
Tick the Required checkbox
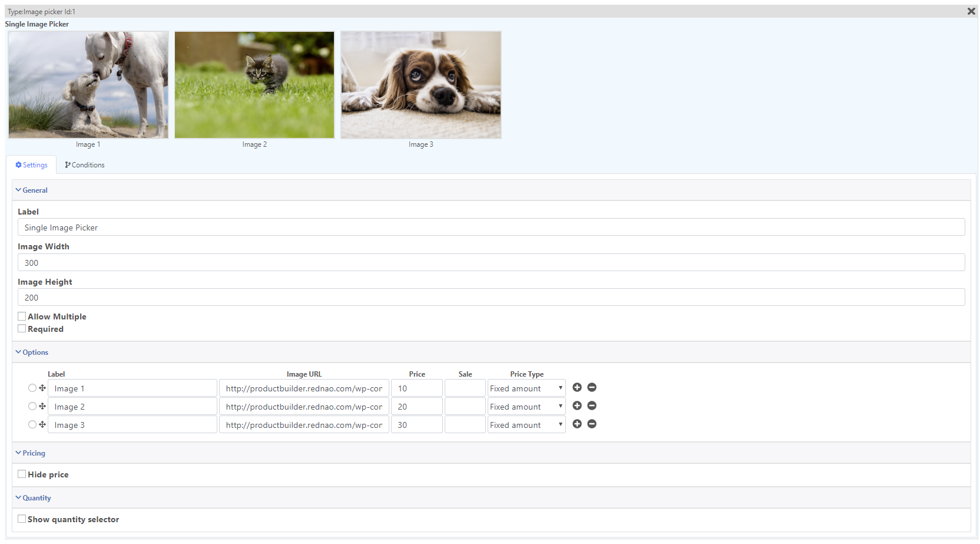(x=22, y=329)
